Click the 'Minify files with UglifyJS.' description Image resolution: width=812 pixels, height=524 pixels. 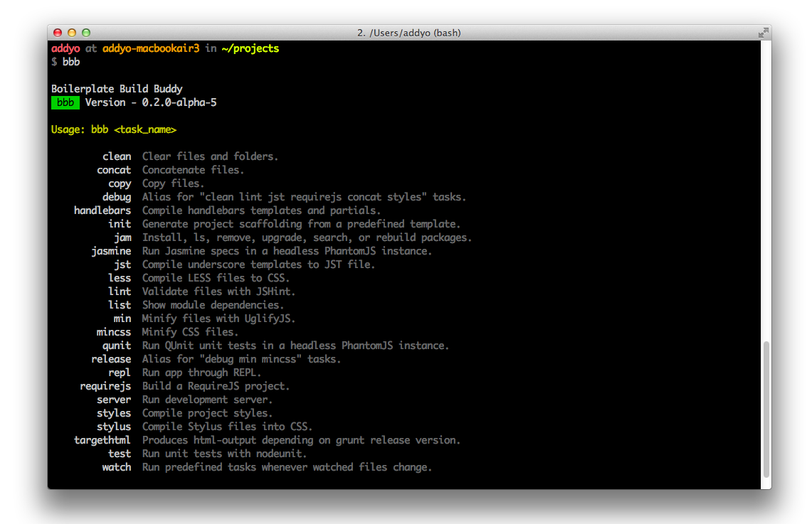click(x=218, y=319)
